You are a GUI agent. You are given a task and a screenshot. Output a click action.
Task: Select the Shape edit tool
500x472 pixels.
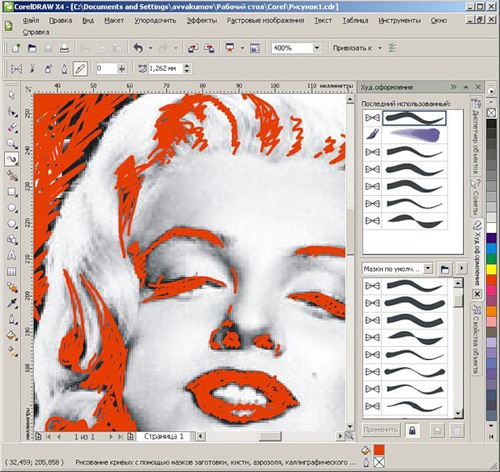[12, 111]
